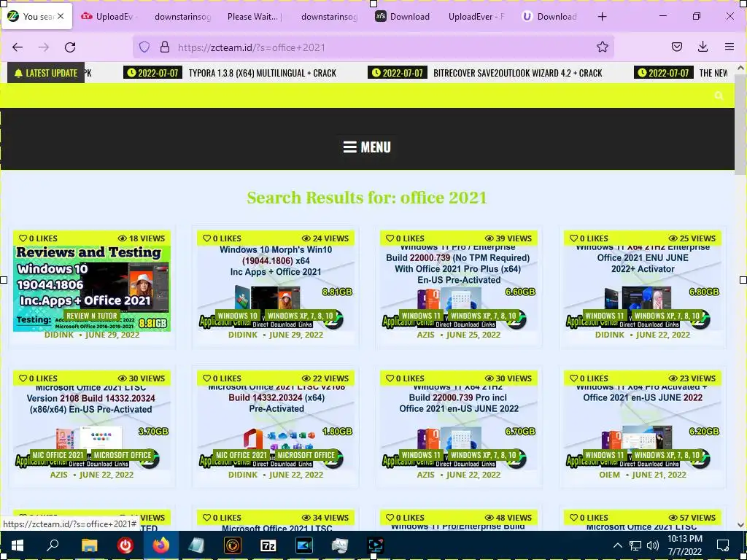
Task: Switch to the first downstarinsog tab
Action: pos(182,17)
